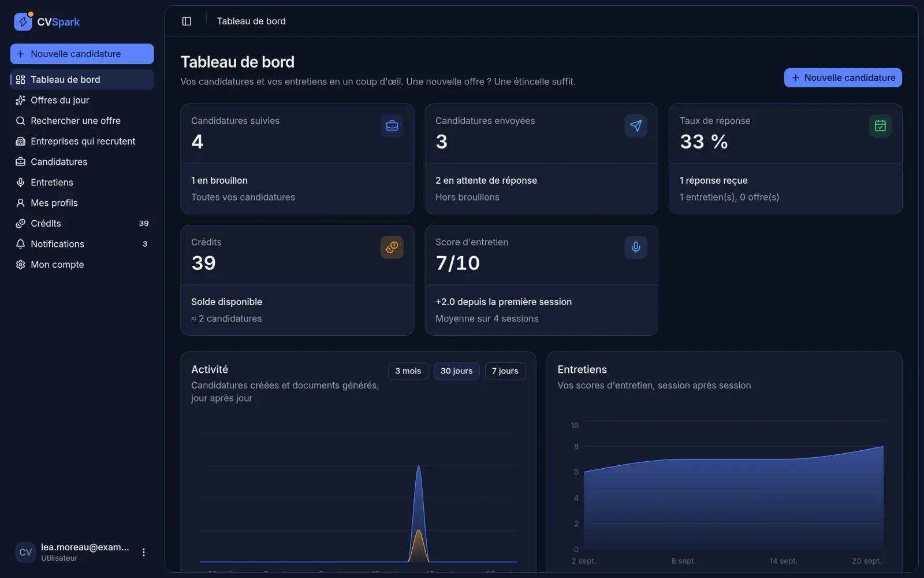Click the Mon compte gear icon

pyautogui.click(x=20, y=264)
